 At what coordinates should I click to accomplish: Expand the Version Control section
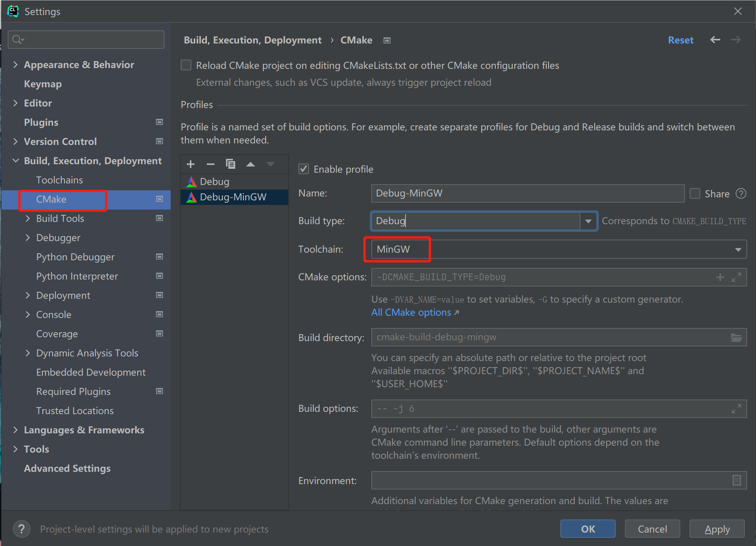[x=15, y=141]
